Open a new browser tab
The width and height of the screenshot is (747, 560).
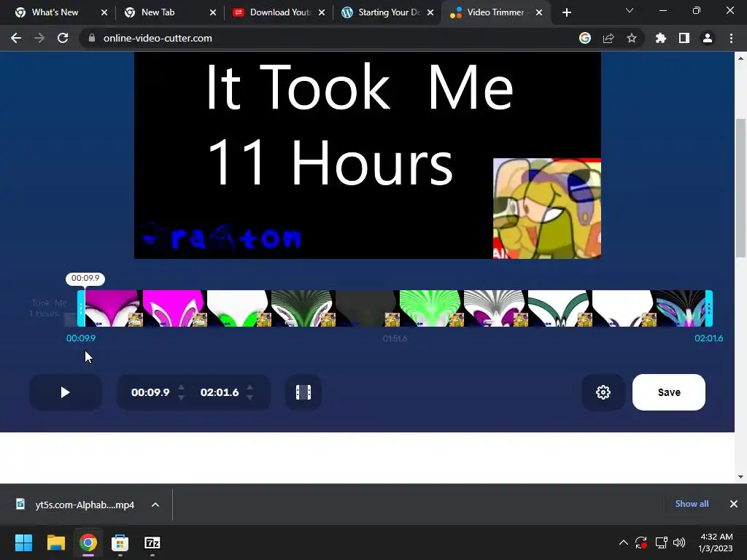tap(566, 13)
